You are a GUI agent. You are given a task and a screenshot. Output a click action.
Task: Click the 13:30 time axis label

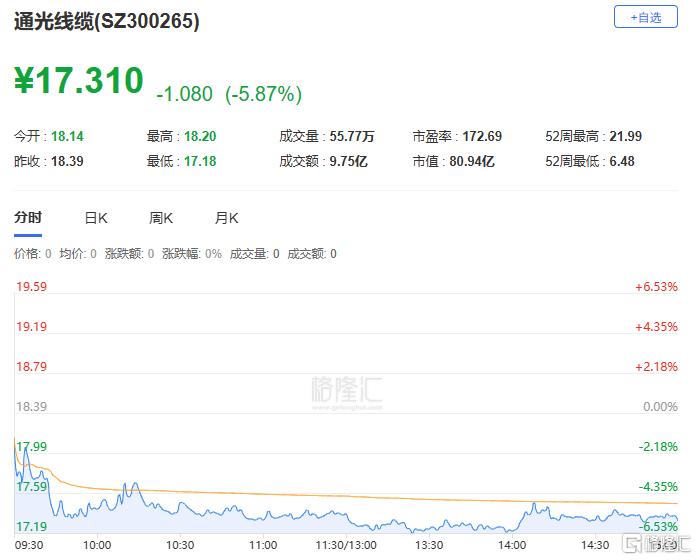(429, 545)
